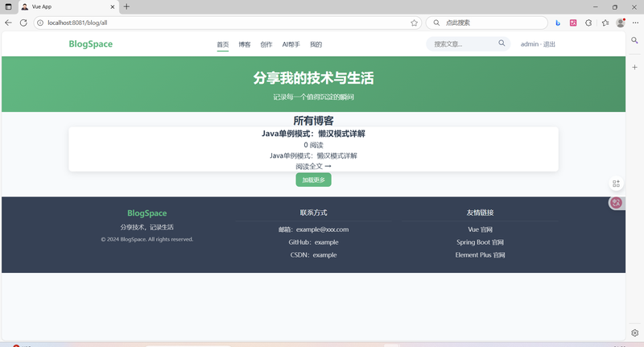Screen dimensions: 644x347
Task: Open 博客 navigation item
Action: 245,44
